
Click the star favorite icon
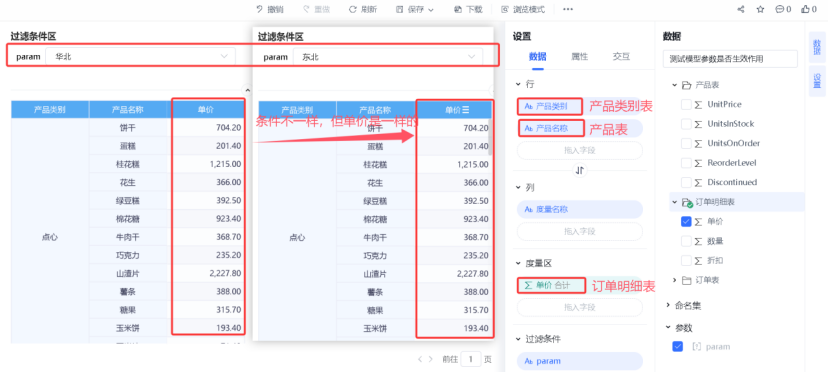[760, 10]
